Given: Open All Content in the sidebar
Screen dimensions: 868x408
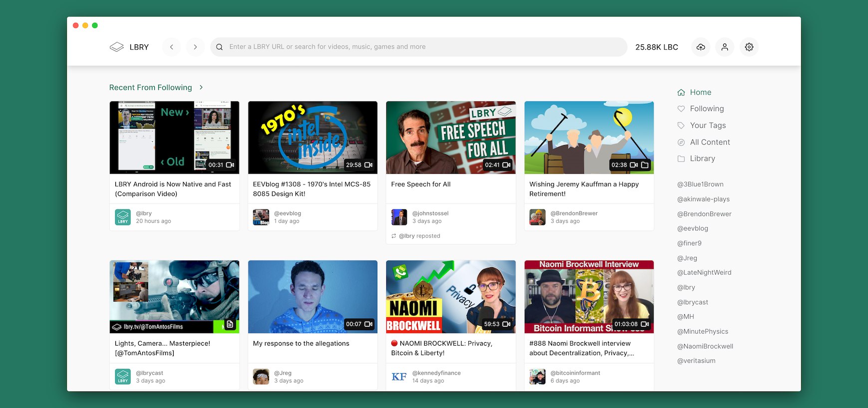Looking at the screenshot, I should click(703, 142).
